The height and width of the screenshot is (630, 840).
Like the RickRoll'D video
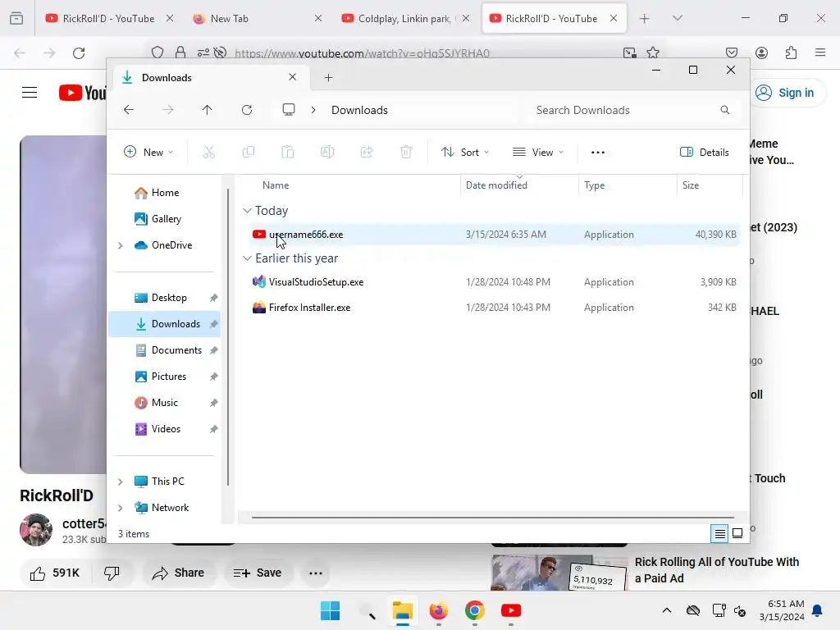tap(55, 573)
